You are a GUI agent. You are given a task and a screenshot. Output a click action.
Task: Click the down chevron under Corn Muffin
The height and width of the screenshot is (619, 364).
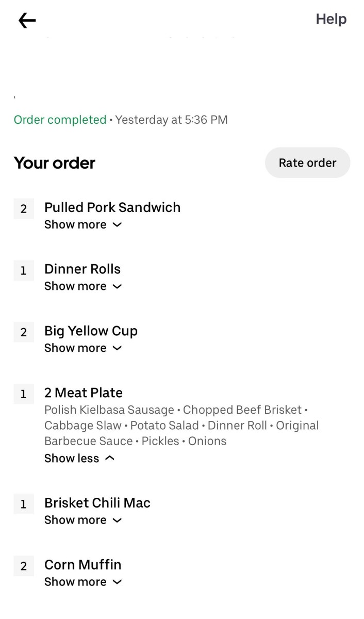click(117, 582)
